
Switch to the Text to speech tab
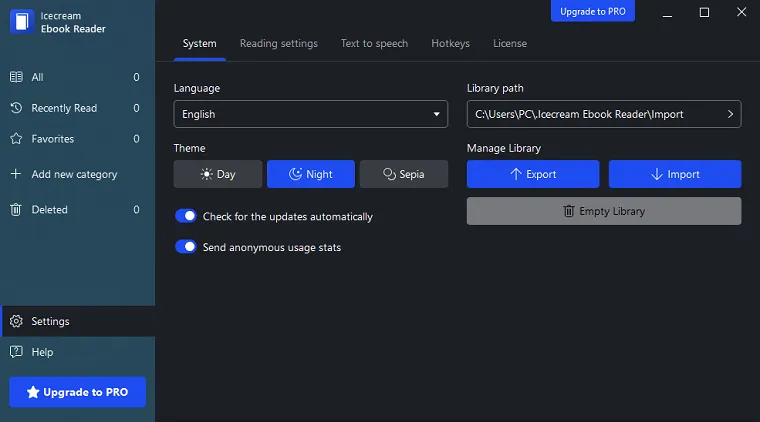tap(374, 44)
